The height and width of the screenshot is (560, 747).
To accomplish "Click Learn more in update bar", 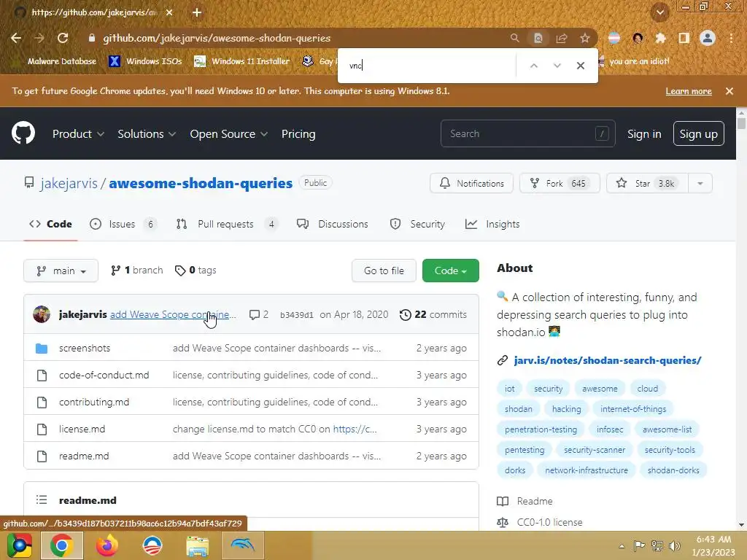I will [689, 91].
